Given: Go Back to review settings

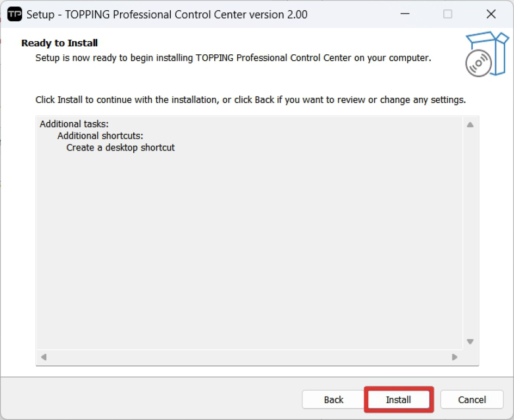Looking at the screenshot, I should [333, 400].
